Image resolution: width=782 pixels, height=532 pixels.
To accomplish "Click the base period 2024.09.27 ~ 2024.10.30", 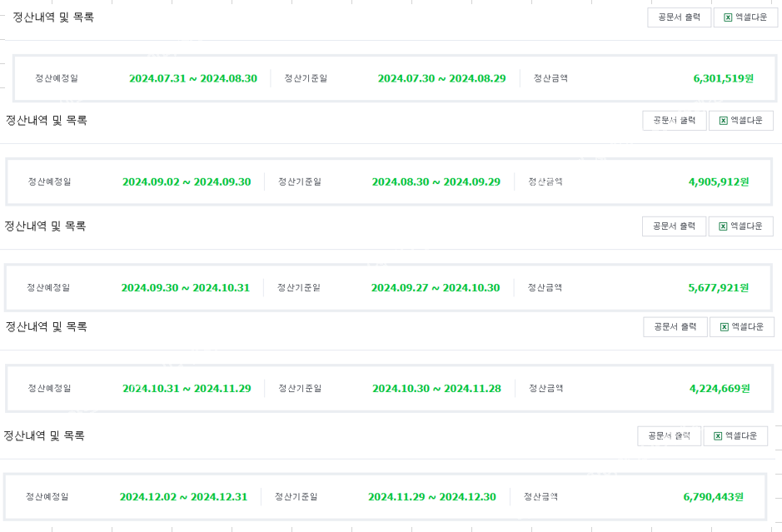I will (436, 288).
